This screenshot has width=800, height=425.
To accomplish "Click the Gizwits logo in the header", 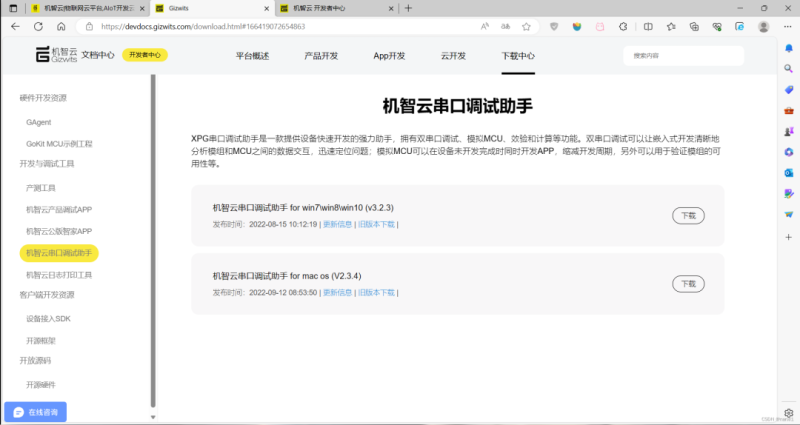I will (44, 55).
